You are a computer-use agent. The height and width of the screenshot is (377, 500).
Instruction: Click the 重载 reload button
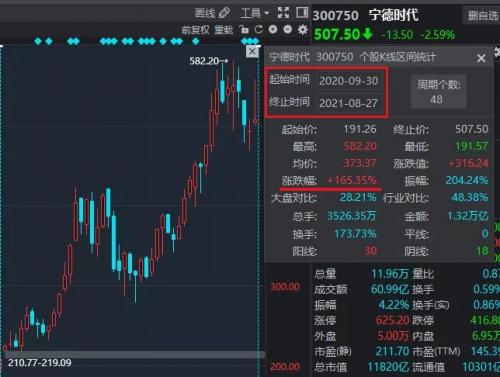click(x=223, y=30)
